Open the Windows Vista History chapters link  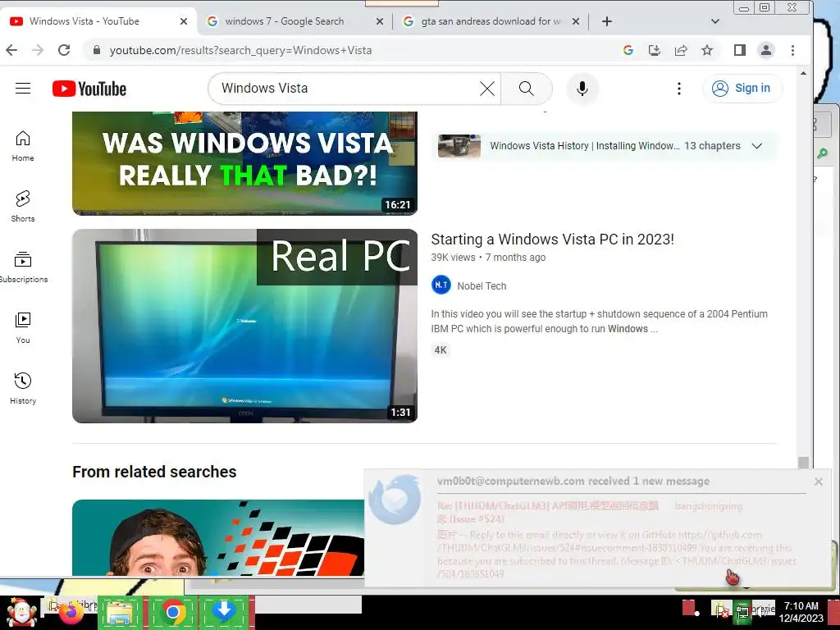coord(585,146)
